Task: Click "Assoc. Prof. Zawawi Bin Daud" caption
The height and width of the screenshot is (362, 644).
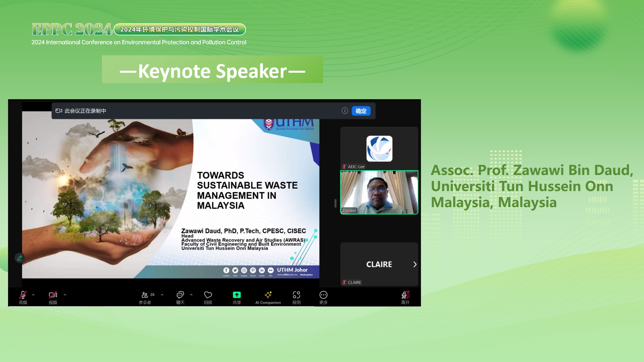Action: click(532, 170)
